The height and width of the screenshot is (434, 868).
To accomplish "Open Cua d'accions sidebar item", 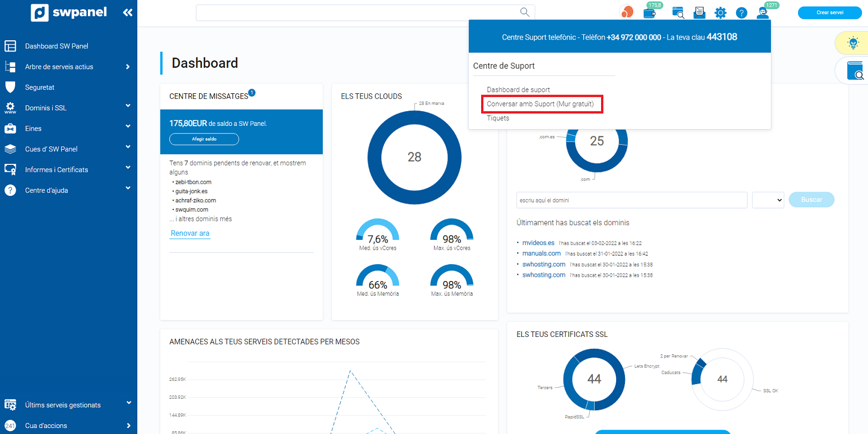I will (46, 426).
